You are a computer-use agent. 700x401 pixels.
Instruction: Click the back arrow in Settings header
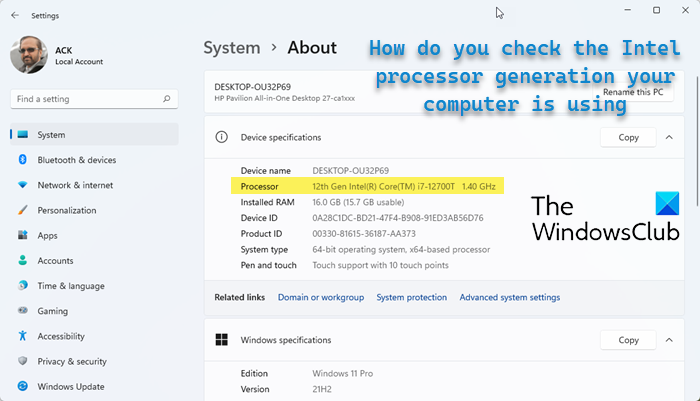click(x=15, y=15)
